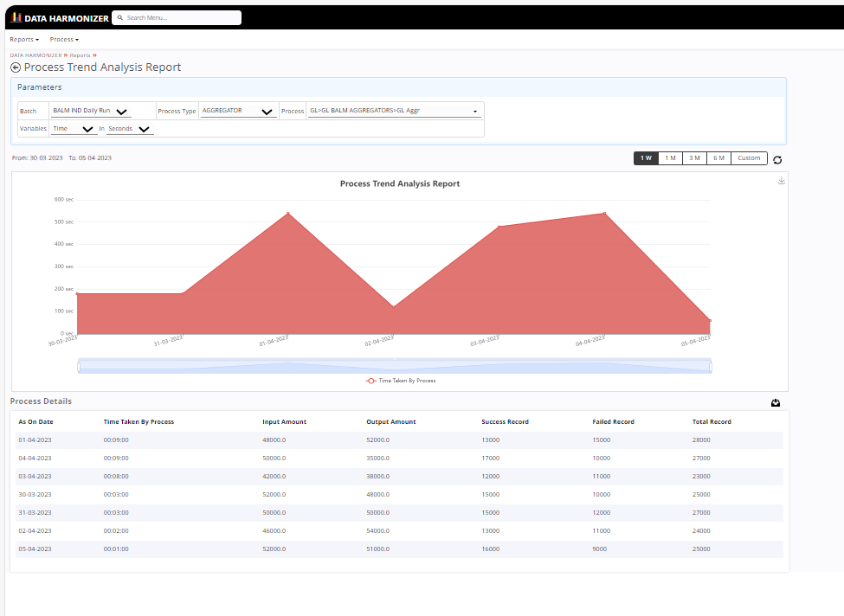Click the To: 05 04 2023 date label

click(90, 158)
